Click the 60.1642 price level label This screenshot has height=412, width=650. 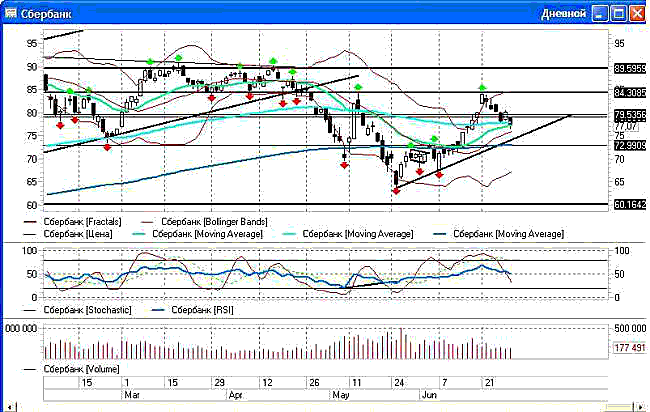pyautogui.click(x=630, y=204)
